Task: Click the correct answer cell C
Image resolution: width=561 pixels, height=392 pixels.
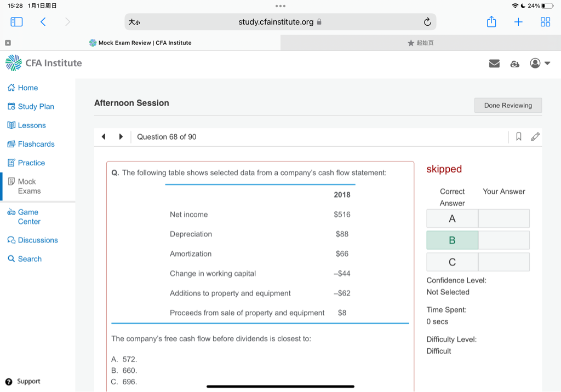Action: coord(452,262)
